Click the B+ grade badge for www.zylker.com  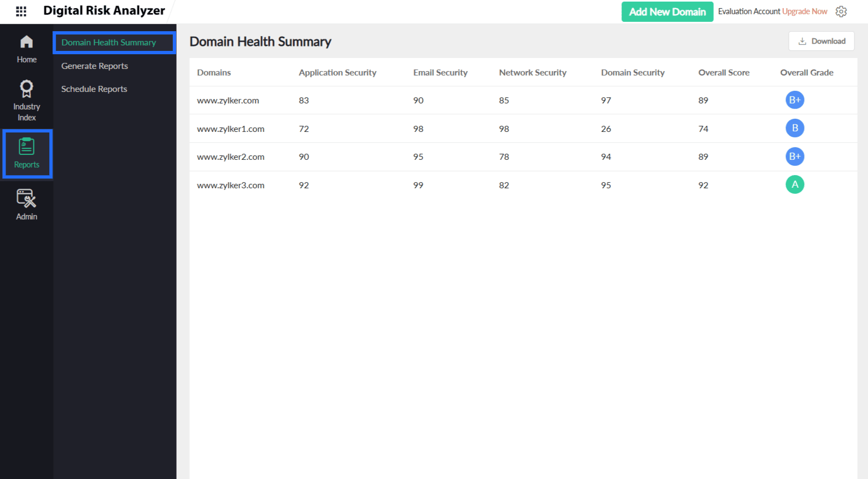click(x=795, y=100)
